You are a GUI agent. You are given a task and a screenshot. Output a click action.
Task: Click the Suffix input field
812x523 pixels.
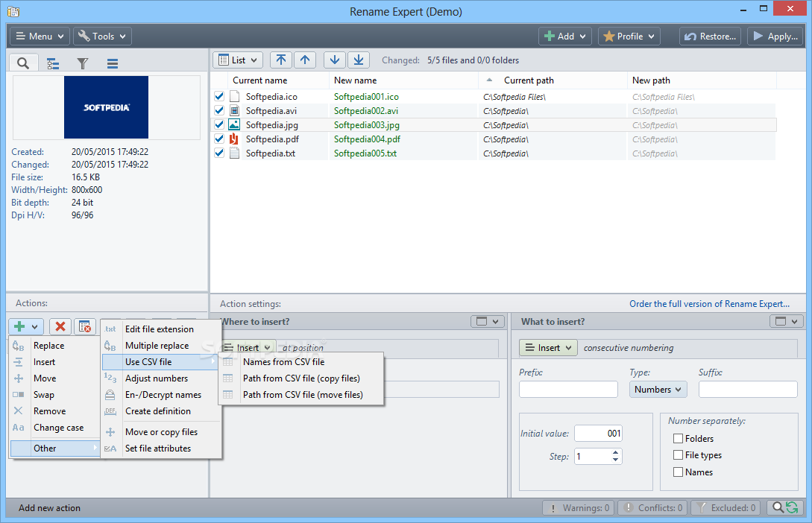748,390
